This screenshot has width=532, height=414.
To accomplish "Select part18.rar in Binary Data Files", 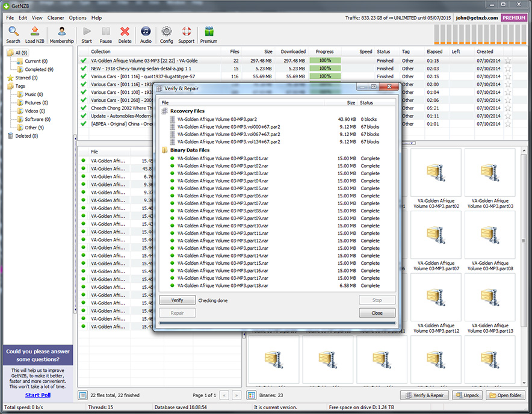I will 223,285.
